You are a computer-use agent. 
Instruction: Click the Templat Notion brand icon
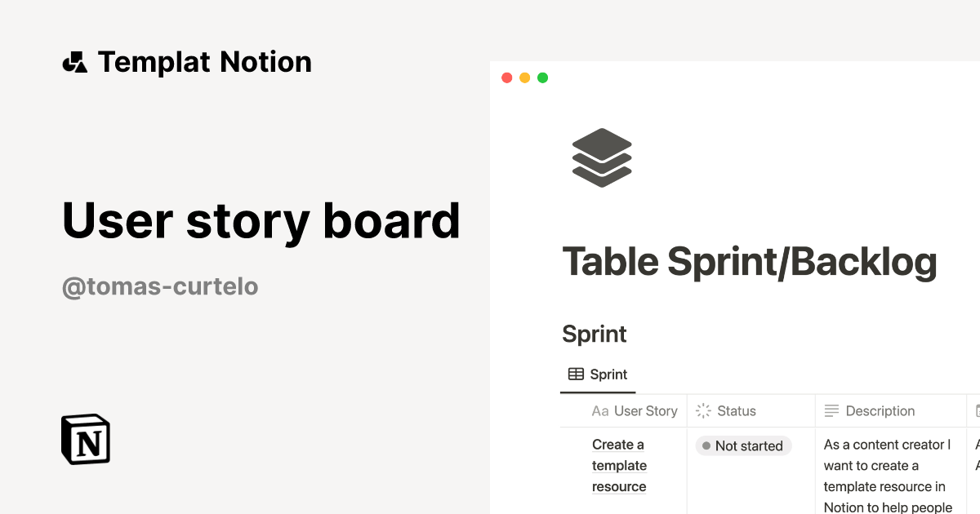tap(75, 60)
